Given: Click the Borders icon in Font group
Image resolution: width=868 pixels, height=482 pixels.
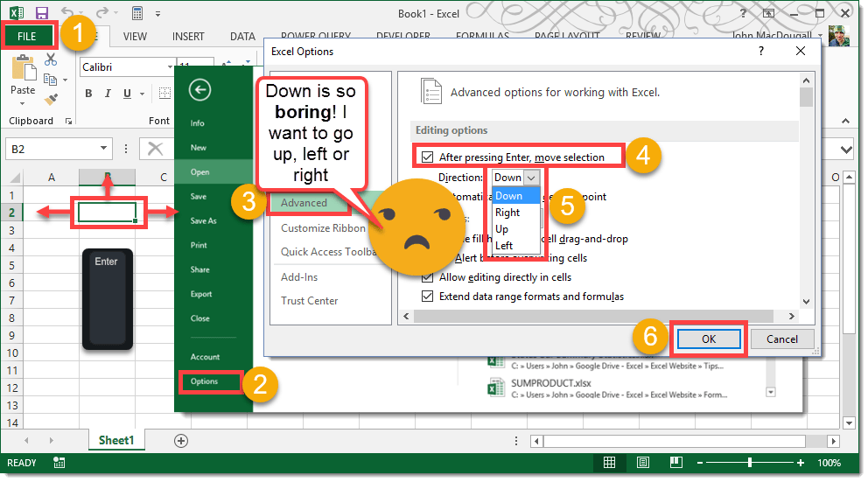Looking at the screenshot, I should [165, 93].
